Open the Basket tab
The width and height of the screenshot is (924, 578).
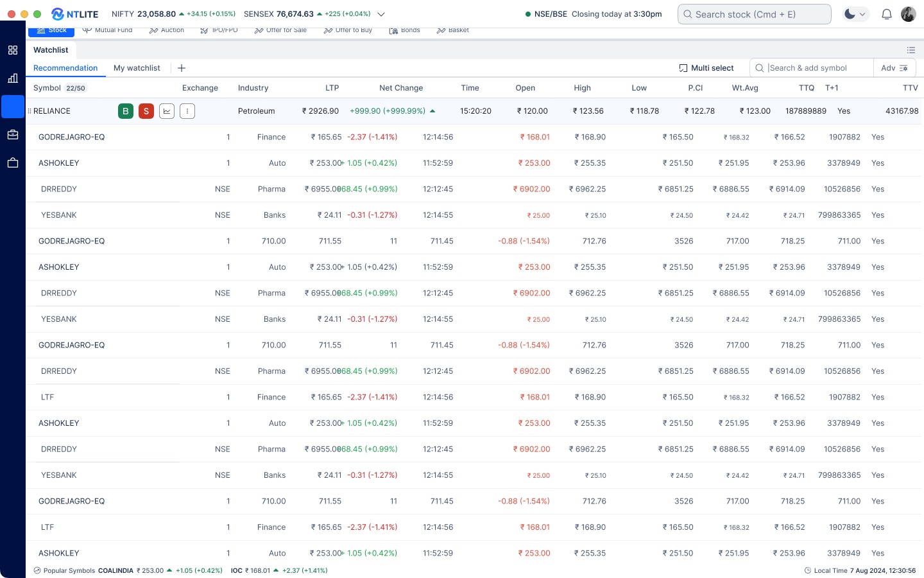tap(452, 30)
